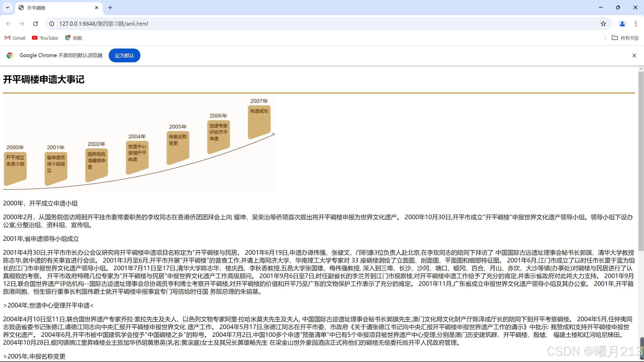Click the browser forward arrow
Image resolution: width=644 pixels, height=362 pixels.
pos(22,24)
